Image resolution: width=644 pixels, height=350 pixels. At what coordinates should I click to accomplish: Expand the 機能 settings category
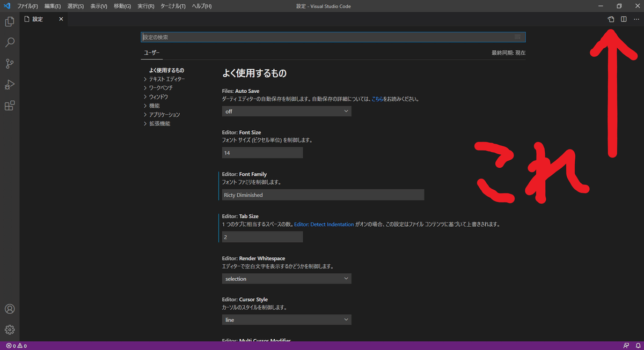tap(151, 106)
